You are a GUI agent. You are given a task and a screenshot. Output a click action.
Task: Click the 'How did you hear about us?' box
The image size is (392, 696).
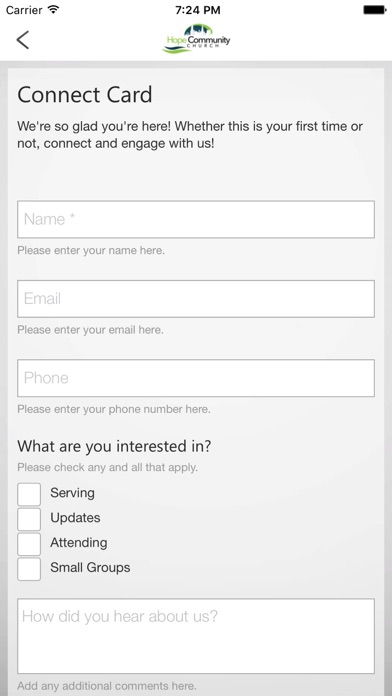196,636
